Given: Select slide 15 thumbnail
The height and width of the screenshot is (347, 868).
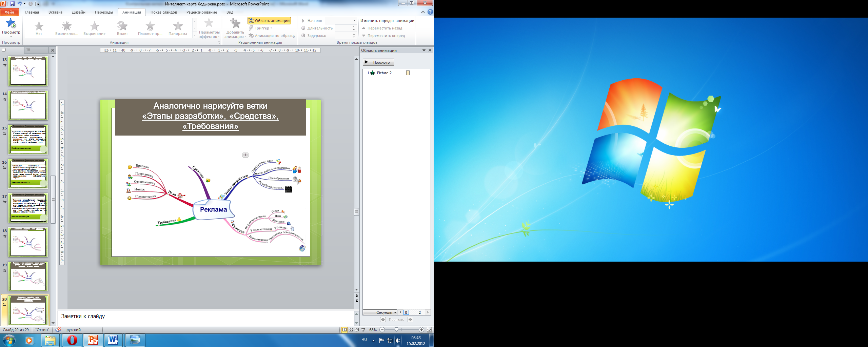Looking at the screenshot, I should 28,139.
